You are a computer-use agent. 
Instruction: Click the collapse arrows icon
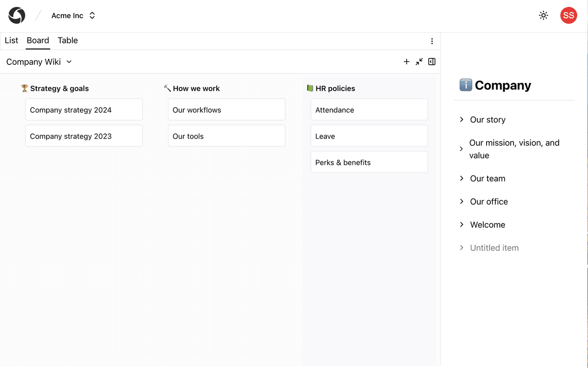click(x=419, y=62)
